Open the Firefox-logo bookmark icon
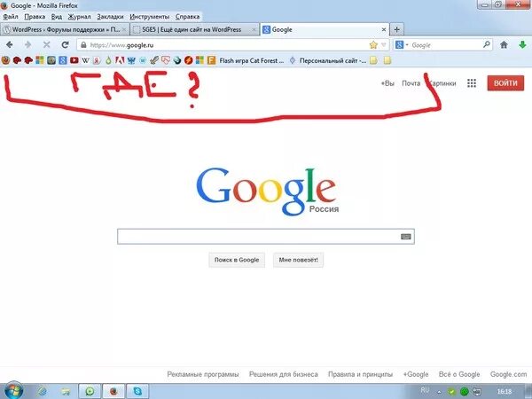 coord(5,60)
